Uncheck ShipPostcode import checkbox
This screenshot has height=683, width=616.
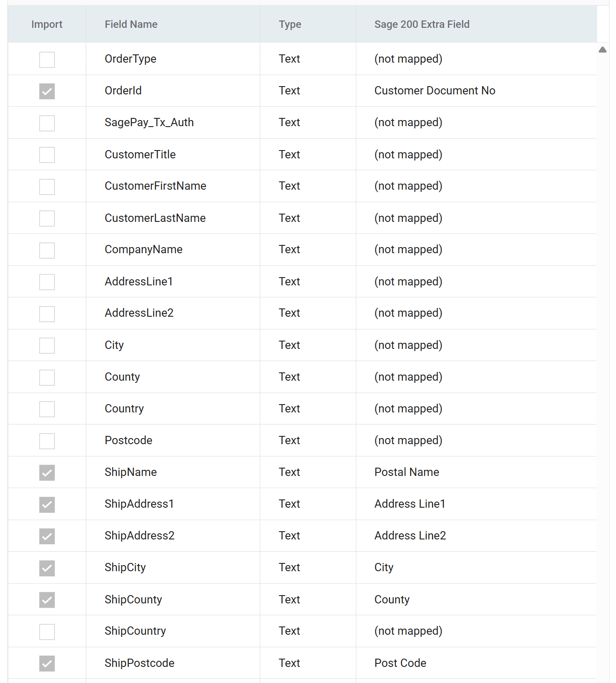[x=47, y=663]
